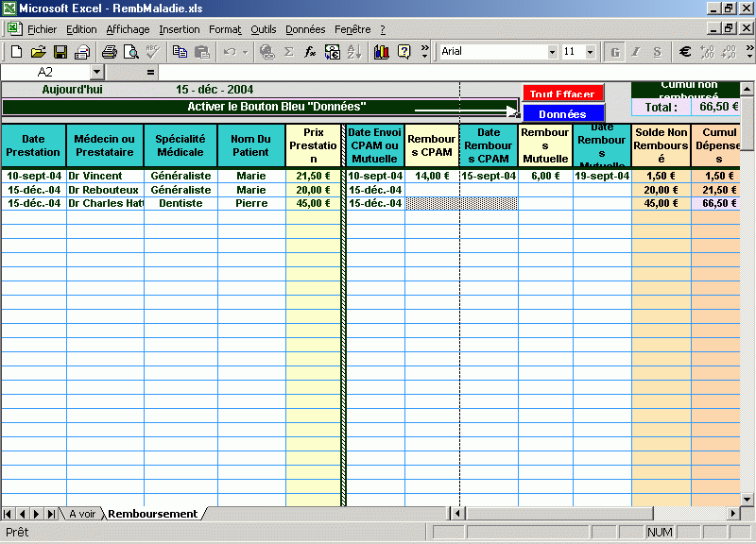Click the vertical scrollbar down arrow
The width and height of the screenshot is (756, 544).
[x=747, y=500]
